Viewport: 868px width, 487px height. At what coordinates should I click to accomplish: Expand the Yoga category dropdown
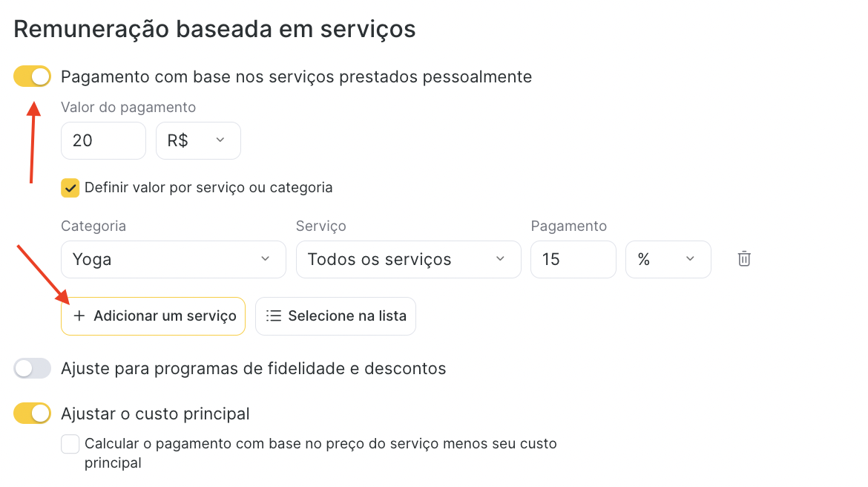pyautogui.click(x=174, y=259)
